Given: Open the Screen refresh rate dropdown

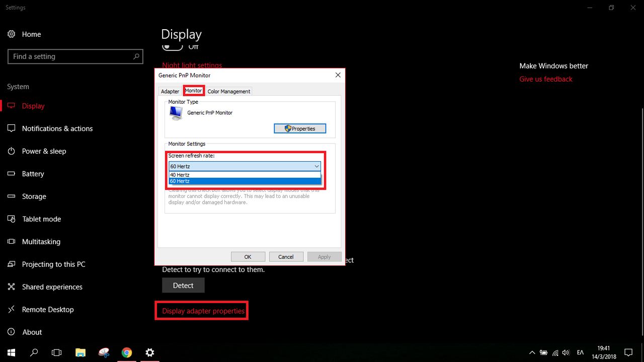Looking at the screenshot, I should pyautogui.click(x=245, y=166).
